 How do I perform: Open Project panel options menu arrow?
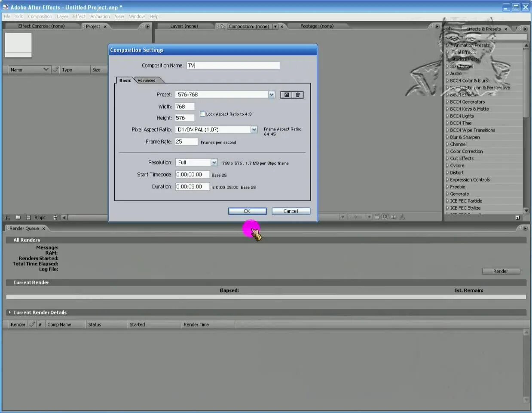point(147,26)
